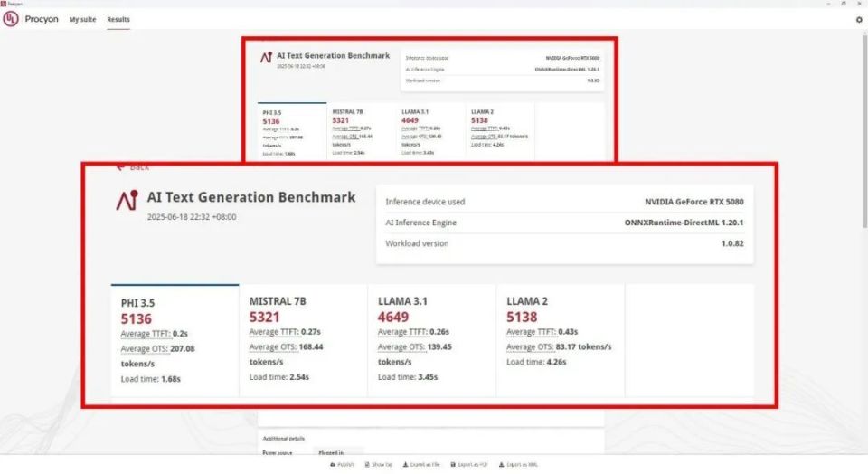The width and height of the screenshot is (868, 474).
Task: Click the Power source label
Action: [x=278, y=453]
